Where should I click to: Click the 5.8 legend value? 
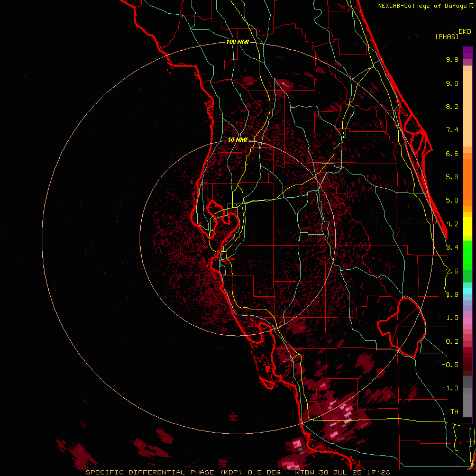pyautogui.click(x=452, y=177)
